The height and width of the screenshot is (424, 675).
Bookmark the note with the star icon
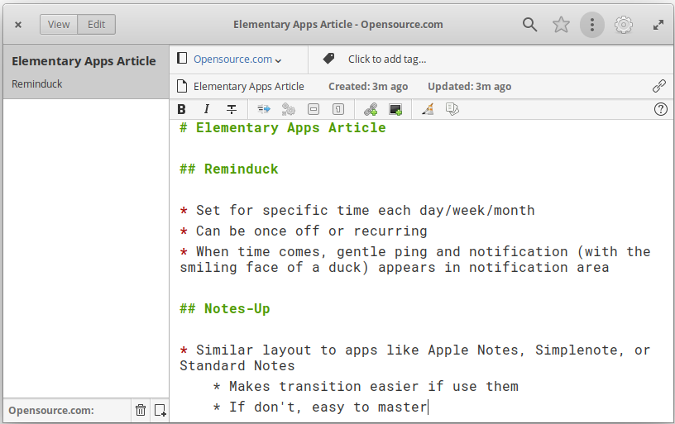pos(561,24)
